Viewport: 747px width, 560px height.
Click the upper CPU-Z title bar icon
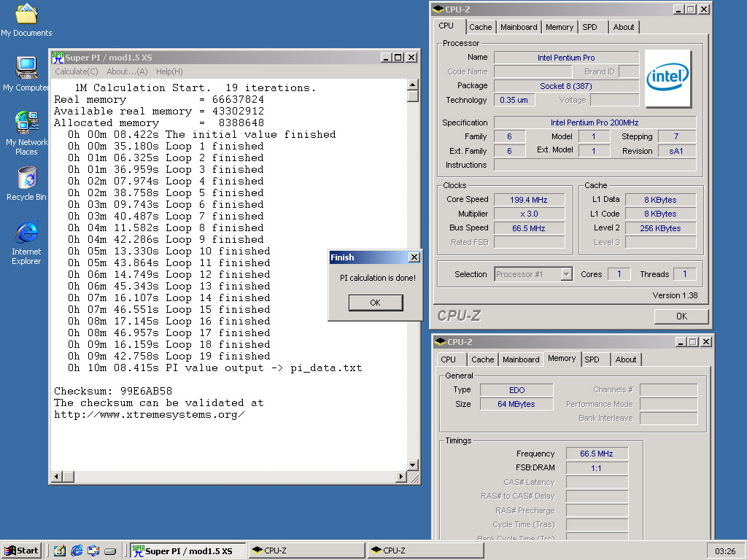pyautogui.click(x=438, y=9)
